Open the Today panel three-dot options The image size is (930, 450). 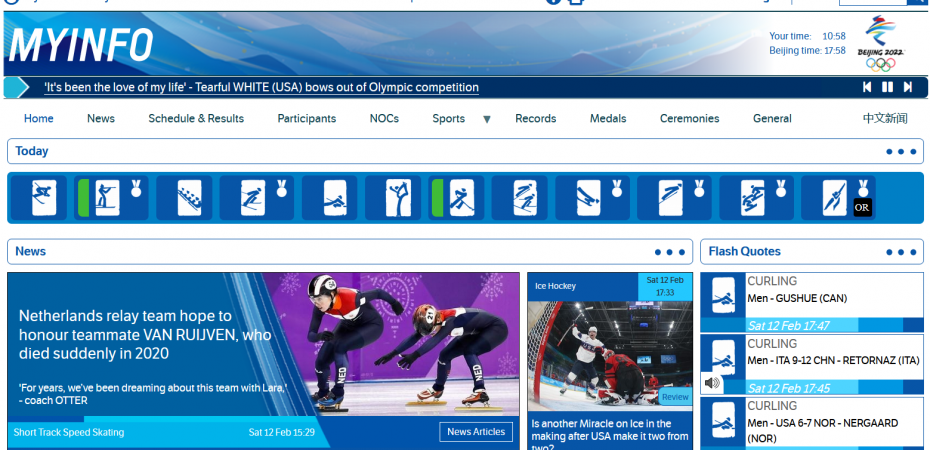pyautogui.click(x=901, y=152)
